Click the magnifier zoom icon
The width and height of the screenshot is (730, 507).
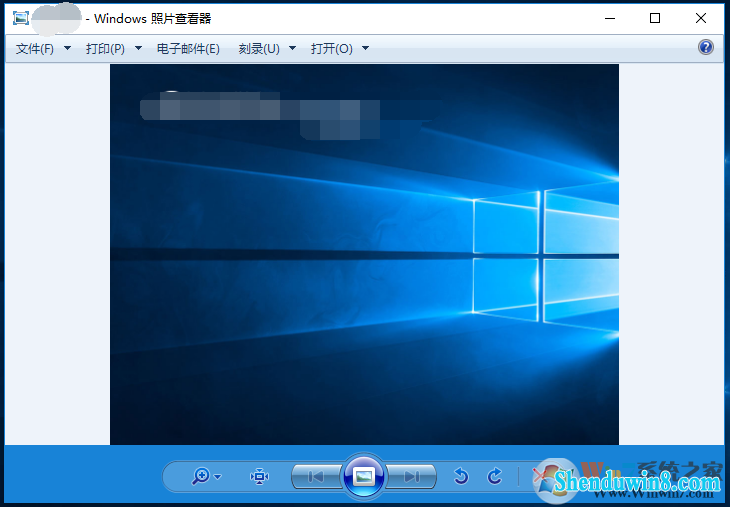201,476
